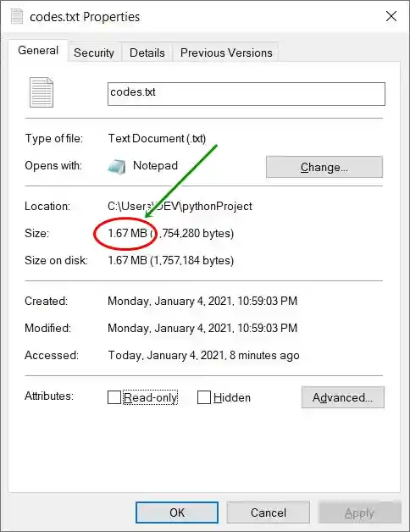Open the Details tab
Image resolution: width=410 pixels, height=532 pixels.
pyautogui.click(x=147, y=53)
